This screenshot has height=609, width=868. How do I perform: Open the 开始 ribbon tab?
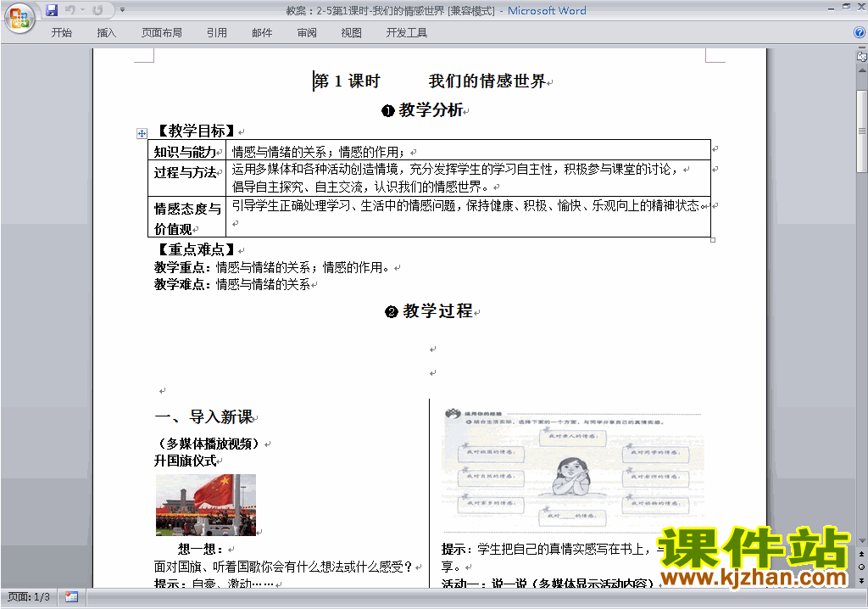point(61,33)
